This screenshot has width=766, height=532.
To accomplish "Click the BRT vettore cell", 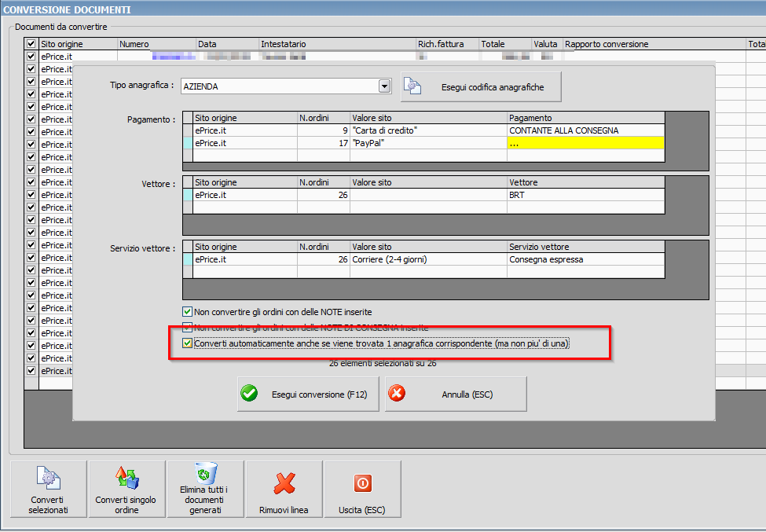I will coord(586,195).
